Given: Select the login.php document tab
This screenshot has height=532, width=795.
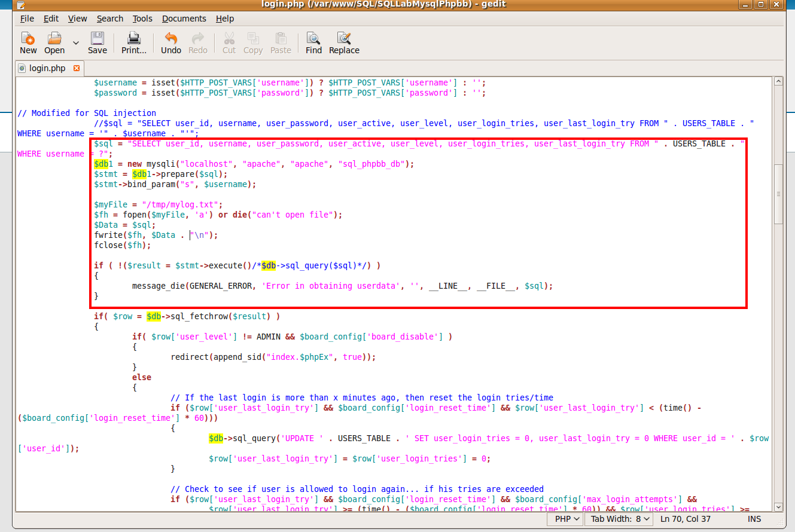Looking at the screenshot, I should [47, 68].
